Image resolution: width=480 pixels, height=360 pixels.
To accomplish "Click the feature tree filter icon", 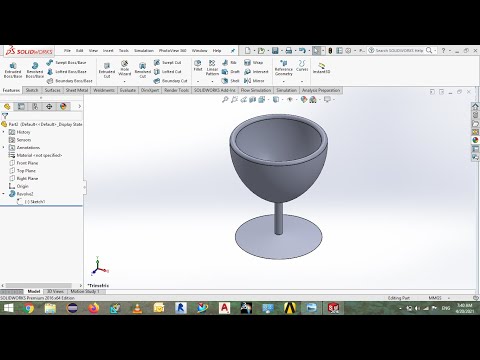I will coord(5,116).
